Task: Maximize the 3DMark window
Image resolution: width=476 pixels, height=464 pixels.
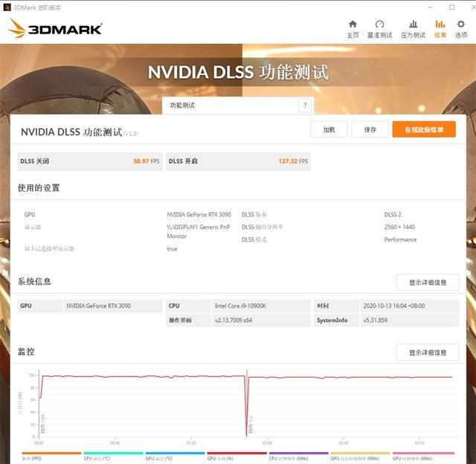Action: [451, 7]
